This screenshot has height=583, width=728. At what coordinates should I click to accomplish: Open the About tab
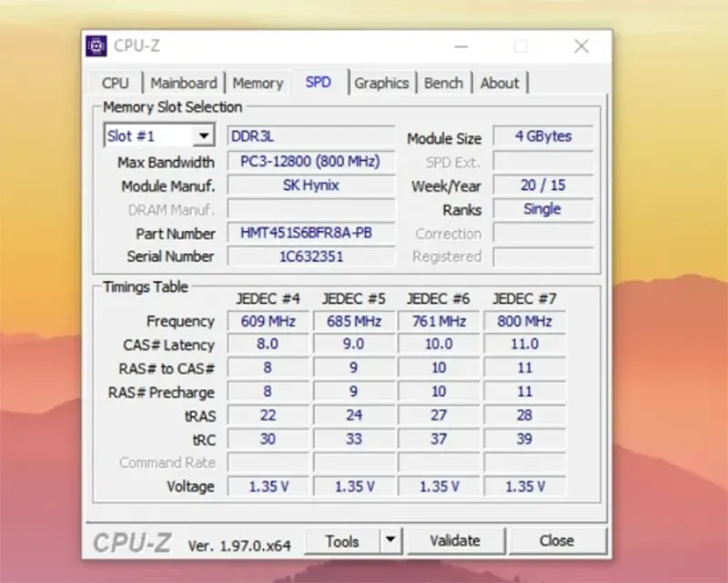500,83
